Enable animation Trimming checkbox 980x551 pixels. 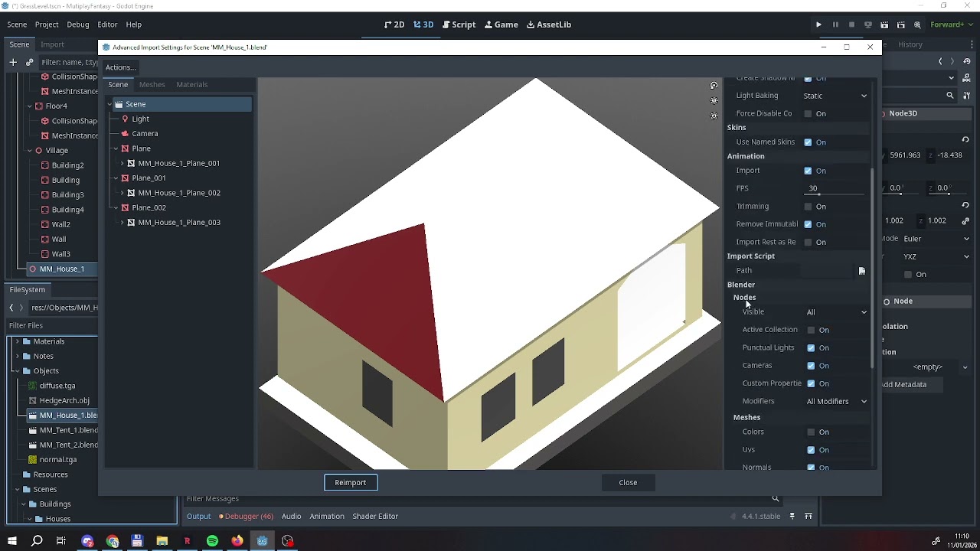tap(808, 207)
